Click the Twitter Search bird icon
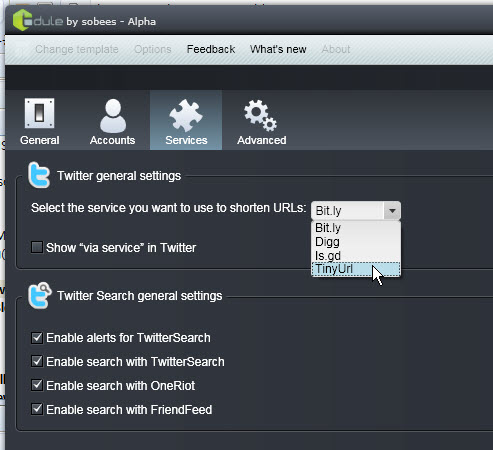Viewport: 493px width, 450px height. [x=39, y=295]
